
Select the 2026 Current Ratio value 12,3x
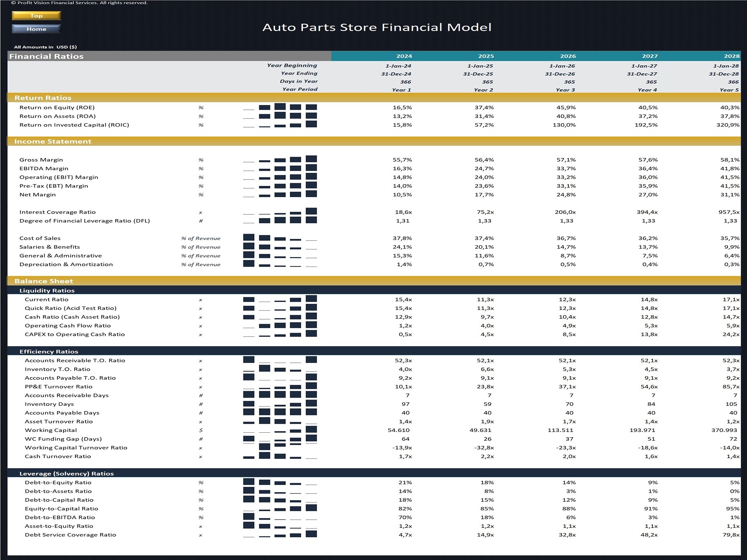click(x=567, y=299)
